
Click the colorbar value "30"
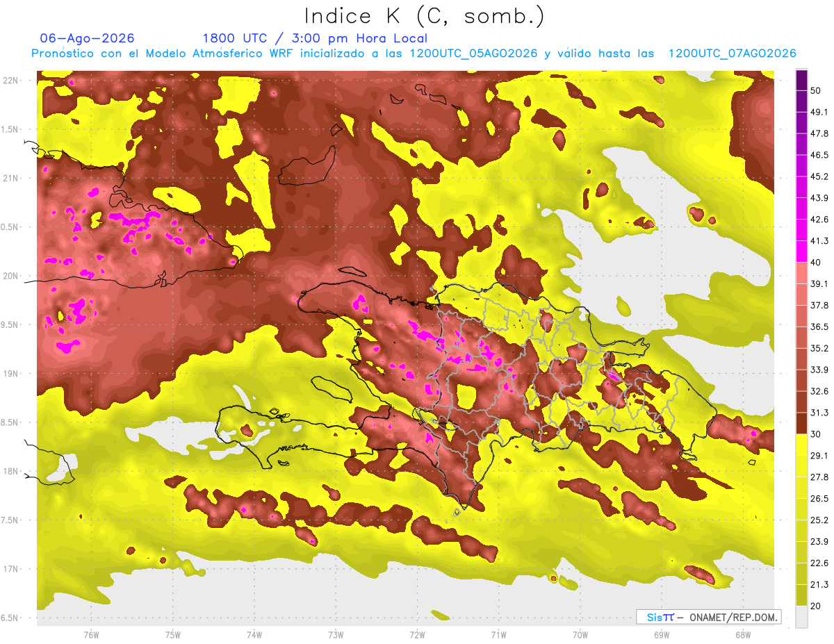815,434
